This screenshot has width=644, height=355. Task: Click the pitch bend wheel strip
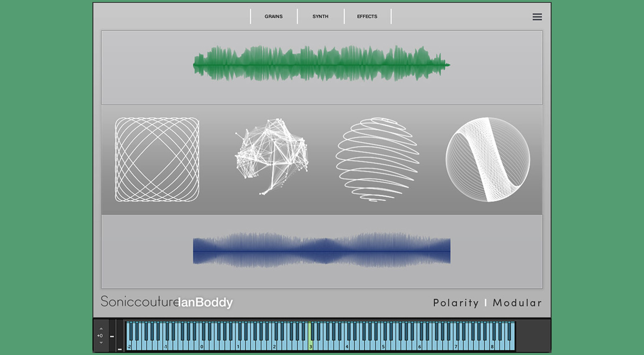(x=112, y=336)
